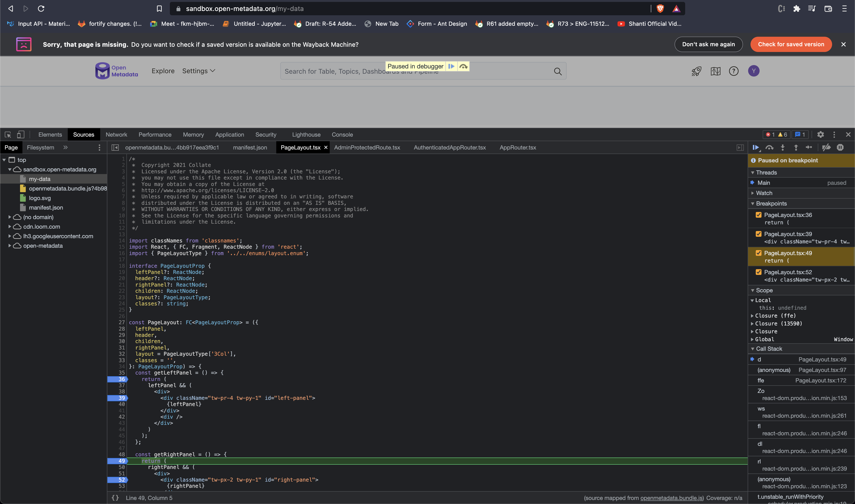Pretty print source with braces icon
Image resolution: width=855 pixels, height=504 pixels.
115,498
